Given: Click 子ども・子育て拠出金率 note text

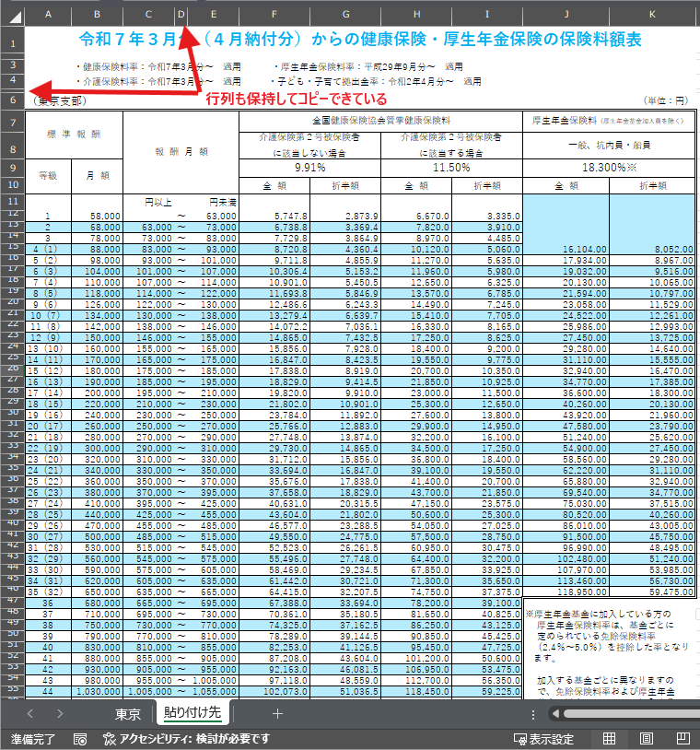Looking at the screenshot, I should tap(376, 82).
